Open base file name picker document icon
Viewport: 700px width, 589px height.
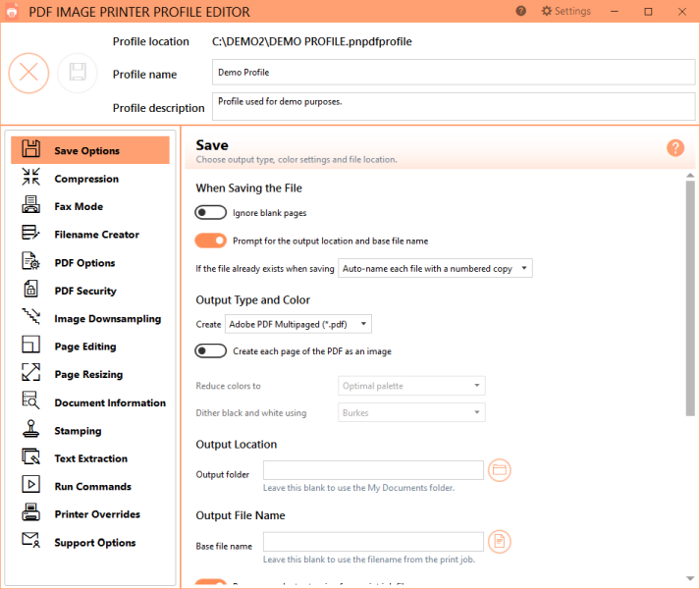499,542
